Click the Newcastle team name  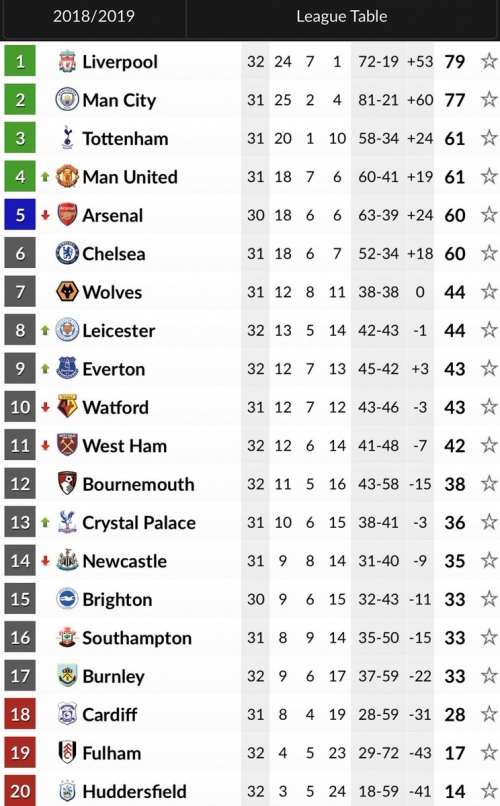point(125,560)
